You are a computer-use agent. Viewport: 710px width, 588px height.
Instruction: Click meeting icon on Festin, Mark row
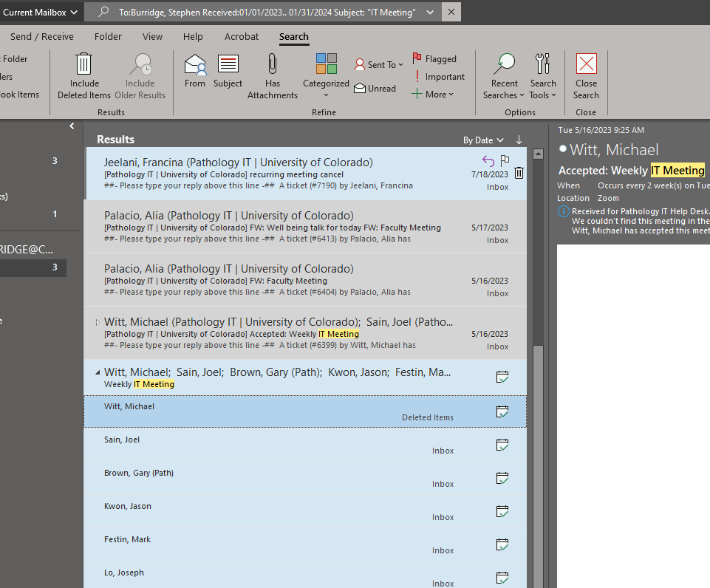502,544
